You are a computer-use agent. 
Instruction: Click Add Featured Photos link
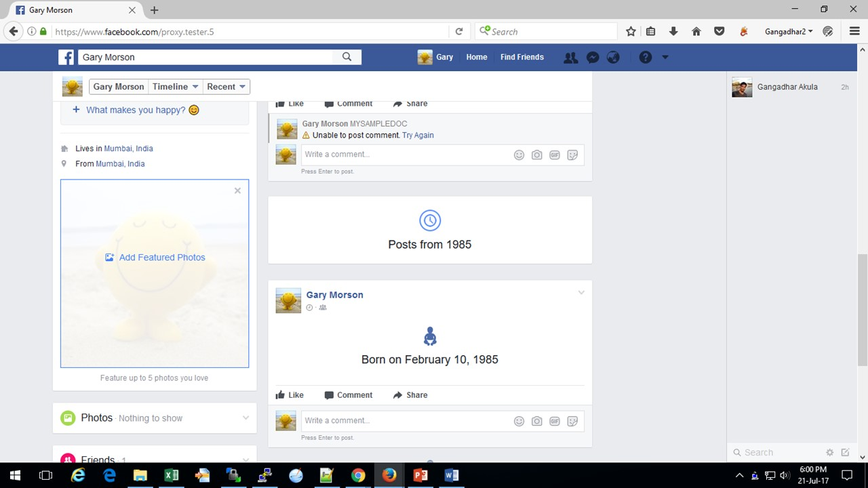coord(155,258)
